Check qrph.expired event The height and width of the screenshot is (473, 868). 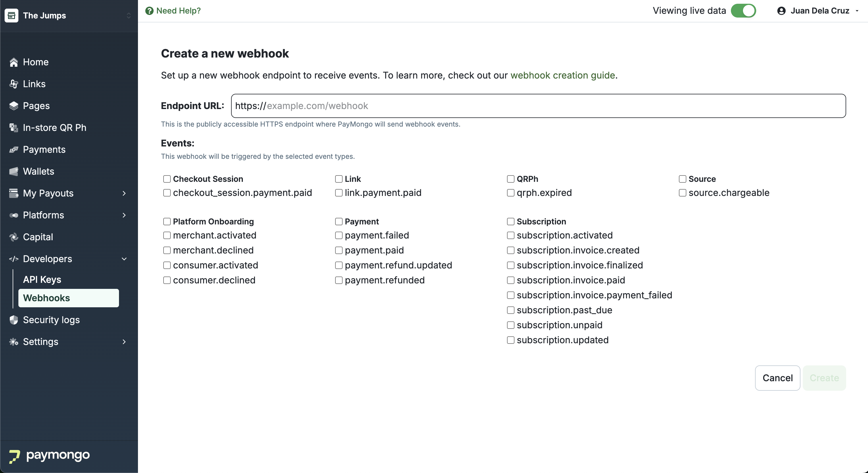(510, 193)
